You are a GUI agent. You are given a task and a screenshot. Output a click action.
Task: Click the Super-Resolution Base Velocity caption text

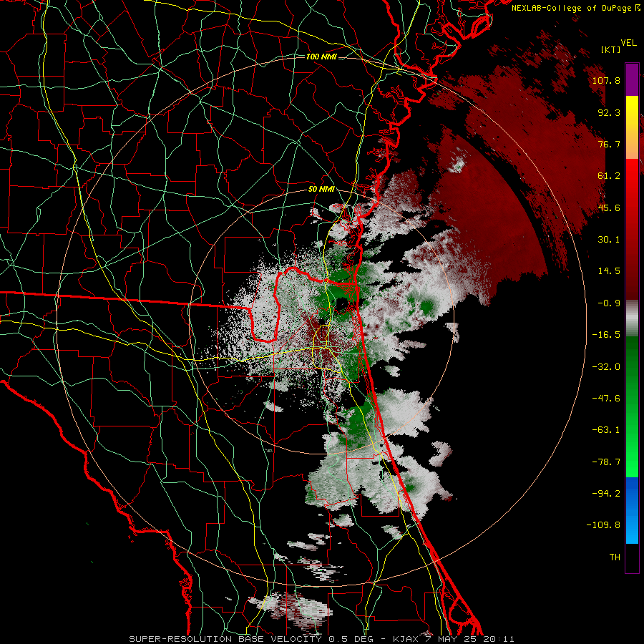[x=321, y=639]
